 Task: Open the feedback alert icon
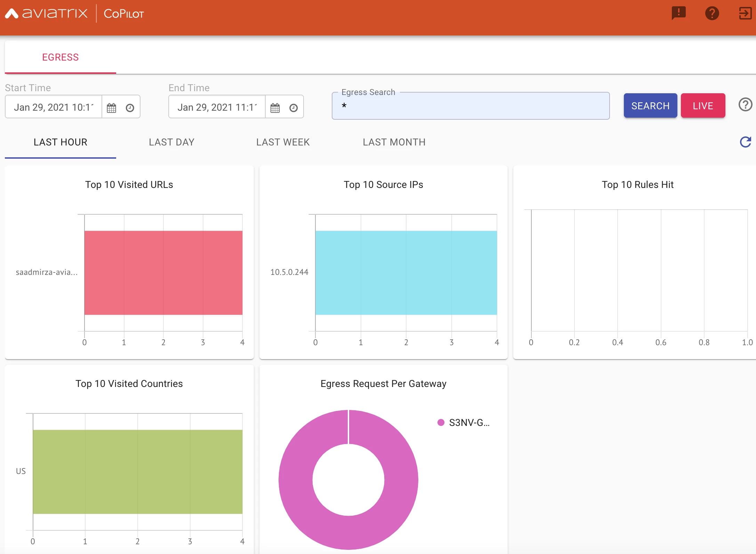678,14
